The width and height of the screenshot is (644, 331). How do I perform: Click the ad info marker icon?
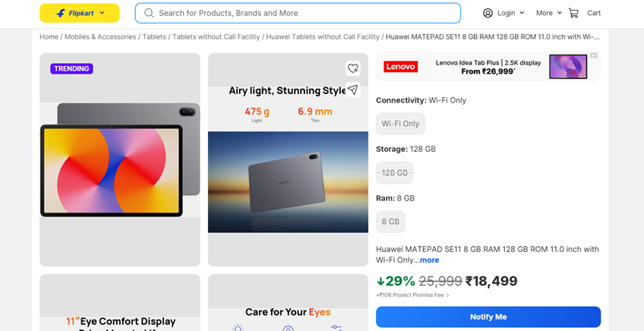point(594,55)
